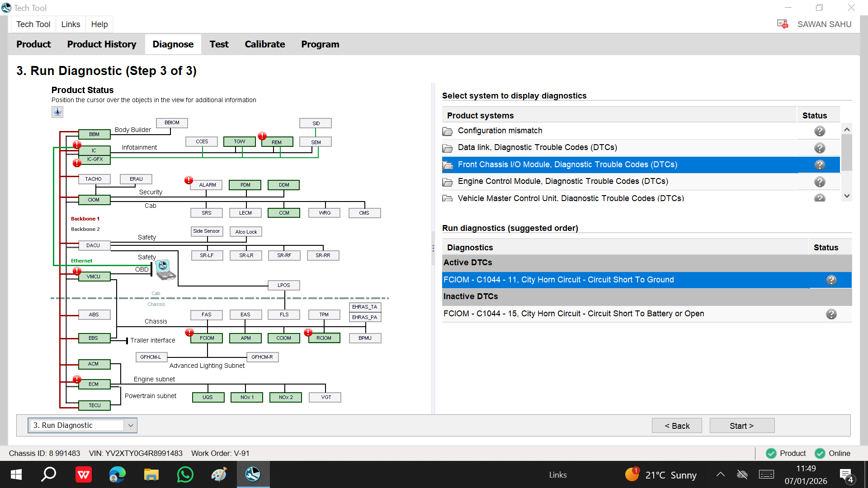
Task: Click the < Back button
Action: click(x=677, y=426)
